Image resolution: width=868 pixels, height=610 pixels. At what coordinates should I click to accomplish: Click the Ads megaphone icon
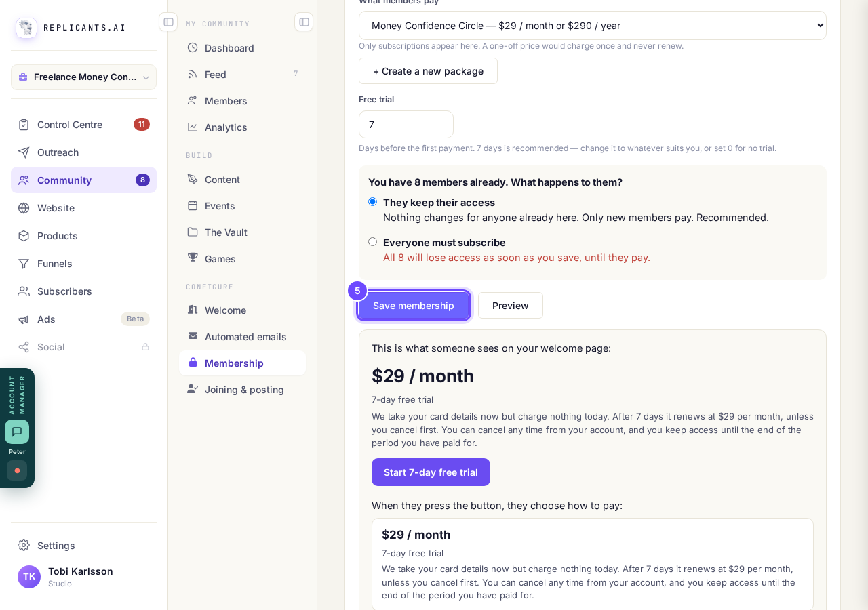click(24, 319)
